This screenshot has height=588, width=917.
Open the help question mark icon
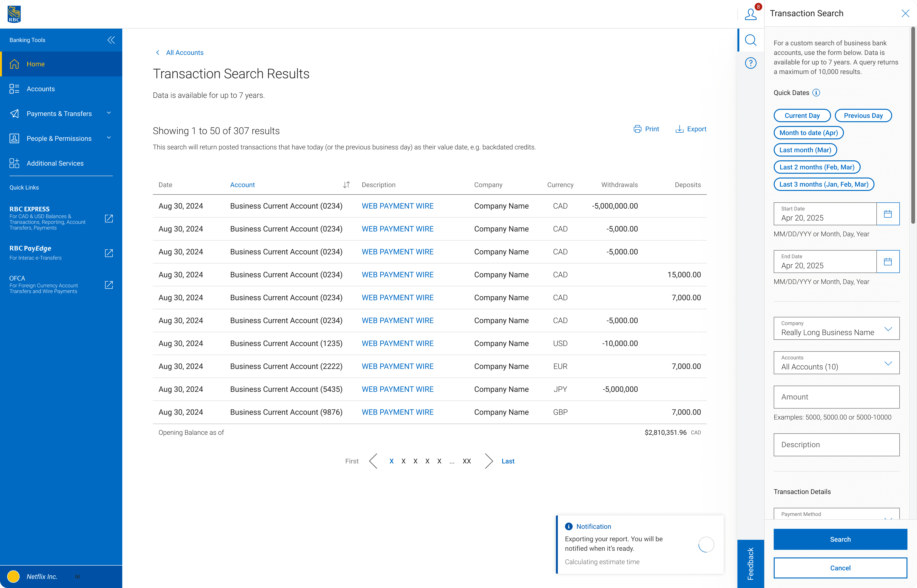(750, 63)
